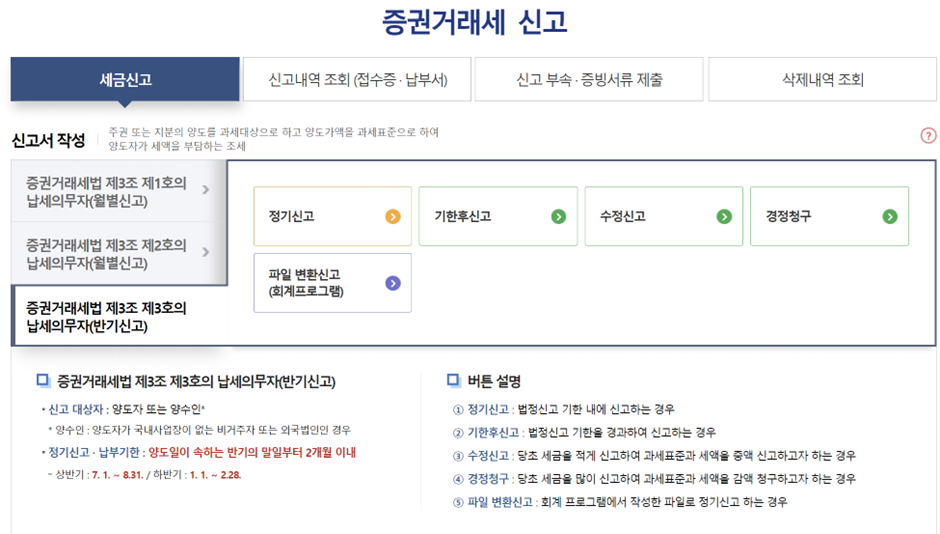The height and width of the screenshot is (534, 940).
Task: Switch to 신고내역 조회 (접수증·납부서) tab
Action: click(357, 79)
